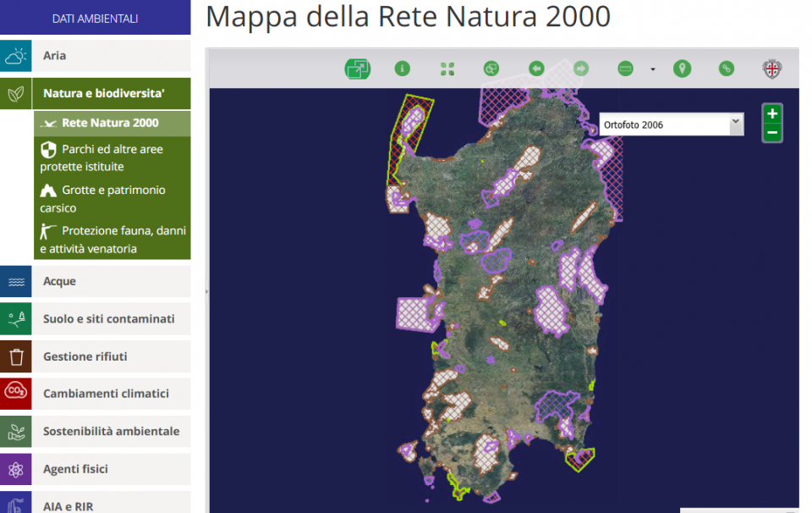The image size is (812, 513).
Task: Open the Aria menu item
Action: [95, 56]
